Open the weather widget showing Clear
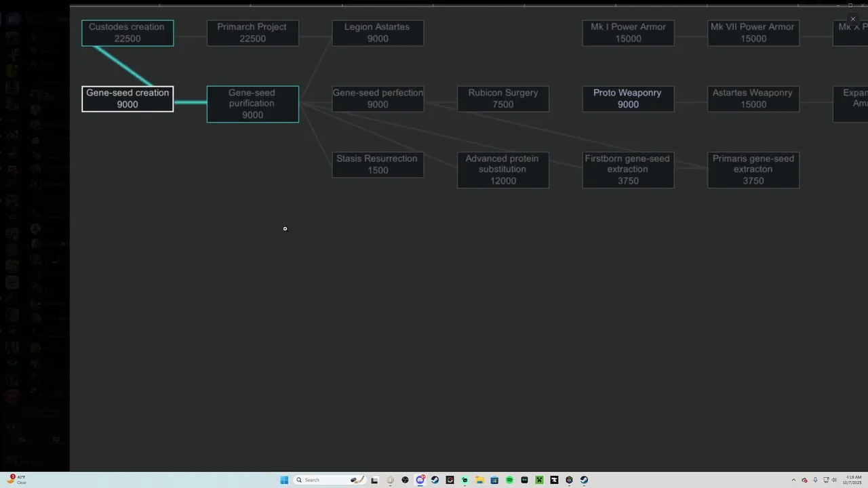Screen dimensions: 868x488 (16, 480)
